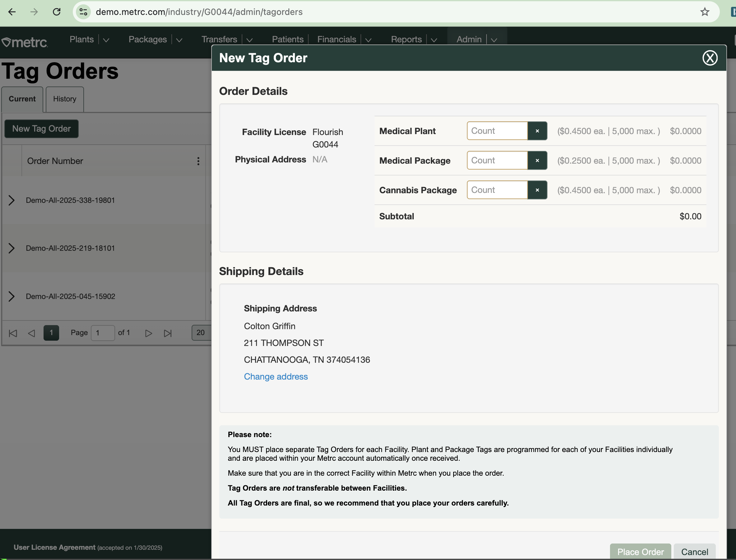The width and height of the screenshot is (736, 560).
Task: Open Order Number column options menu
Action: coord(198,161)
